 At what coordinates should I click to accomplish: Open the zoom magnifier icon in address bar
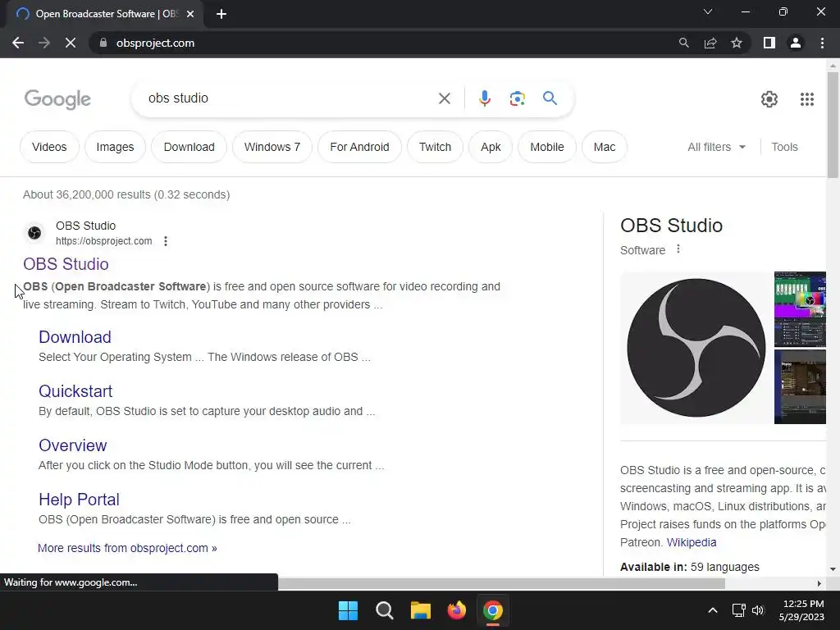tap(683, 43)
